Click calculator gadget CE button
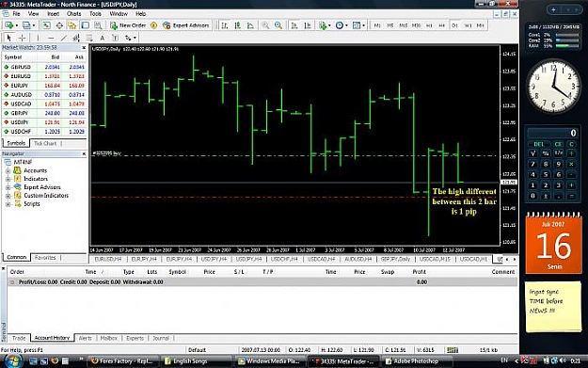This screenshot has width=588, height=368. tap(558, 144)
